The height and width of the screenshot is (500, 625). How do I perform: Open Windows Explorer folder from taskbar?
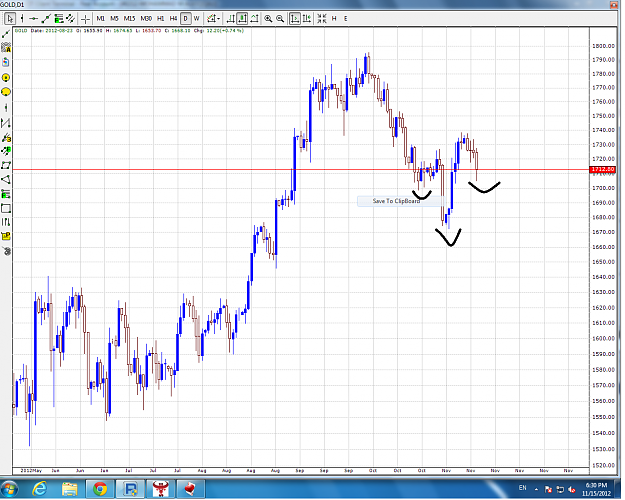(x=70, y=489)
